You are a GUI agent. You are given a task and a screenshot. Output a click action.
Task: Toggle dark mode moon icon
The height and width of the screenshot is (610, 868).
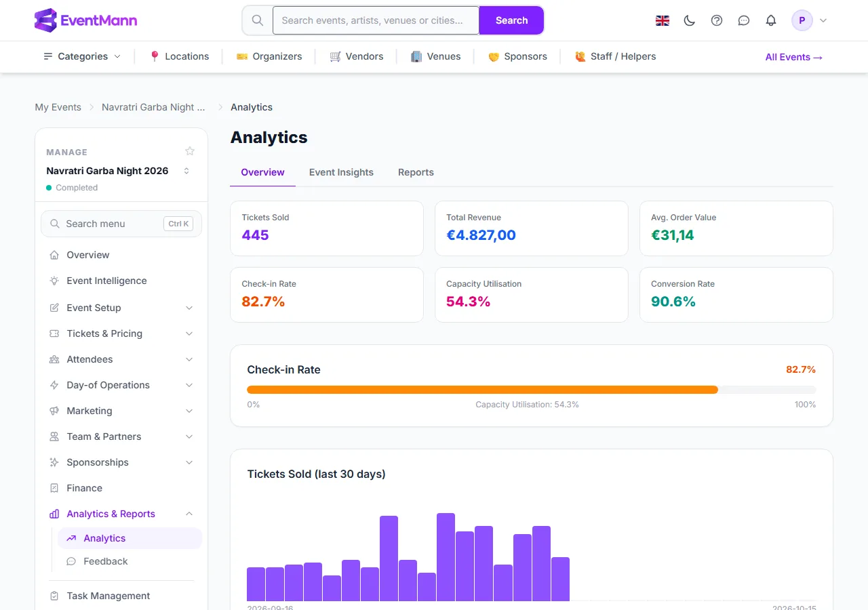click(x=690, y=20)
